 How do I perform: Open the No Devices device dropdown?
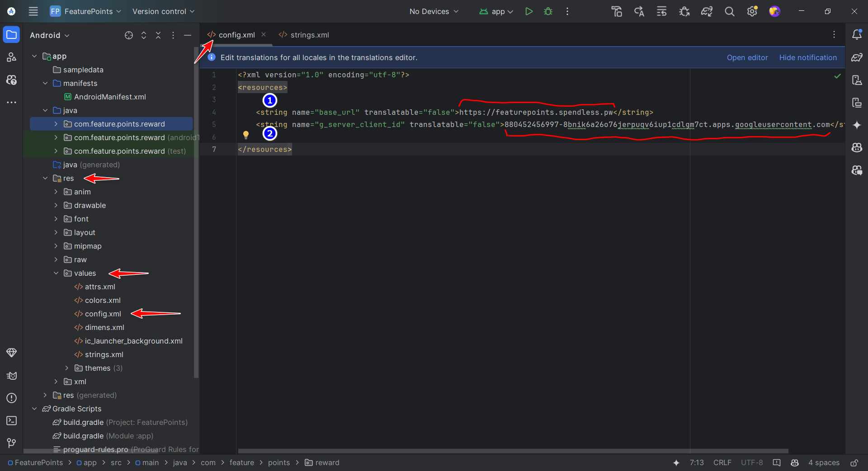tap(433, 11)
